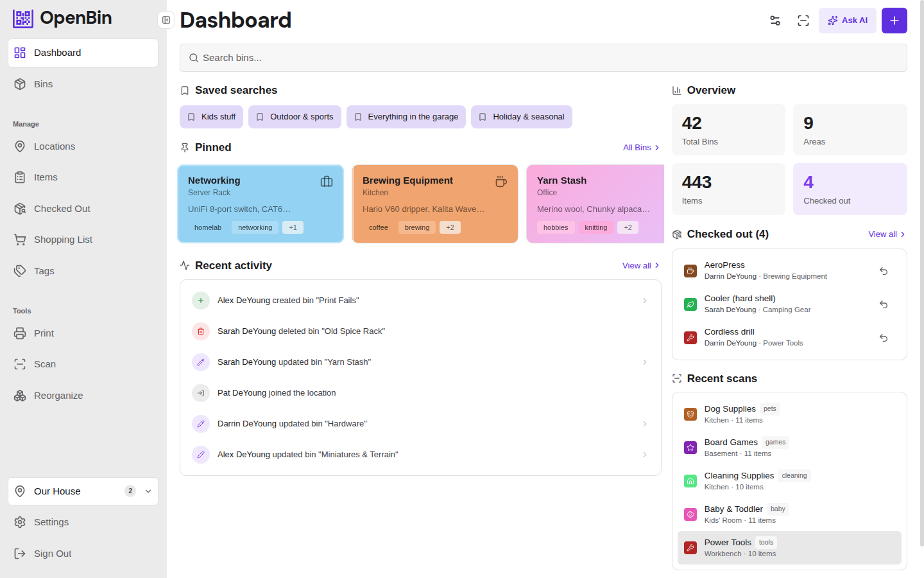Open the Total Bins overview card
The height and width of the screenshot is (578, 924).
point(728,130)
